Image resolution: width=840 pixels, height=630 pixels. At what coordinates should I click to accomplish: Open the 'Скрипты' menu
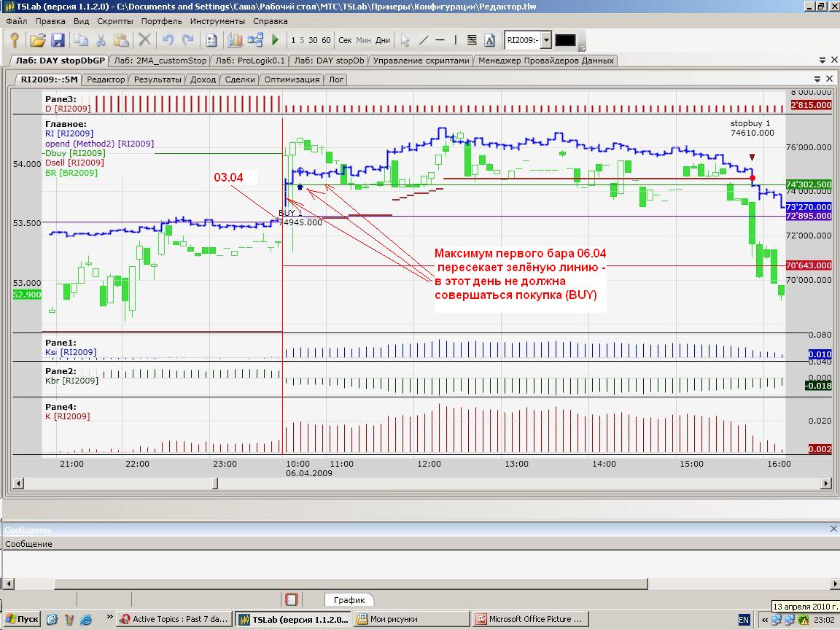click(x=114, y=21)
